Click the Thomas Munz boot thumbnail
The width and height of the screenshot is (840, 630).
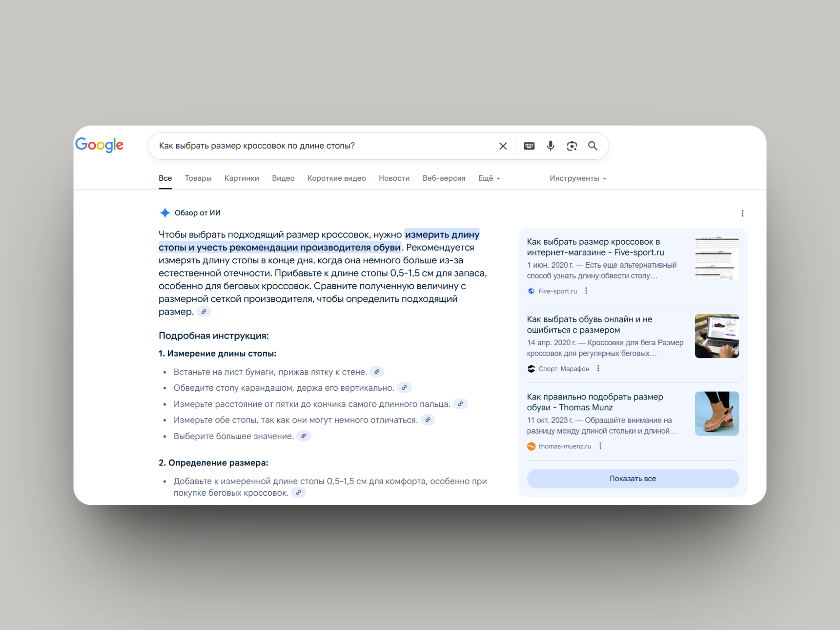pos(716,413)
